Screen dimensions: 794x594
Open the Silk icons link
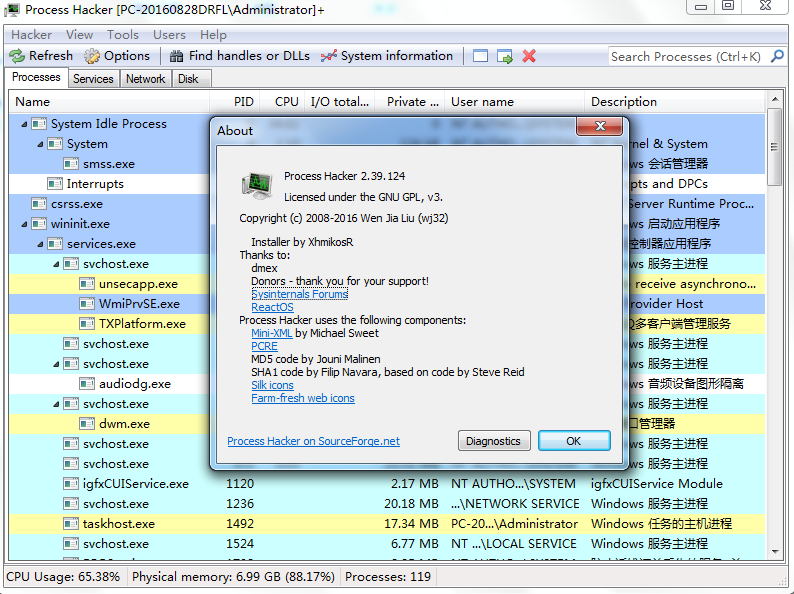pos(272,385)
